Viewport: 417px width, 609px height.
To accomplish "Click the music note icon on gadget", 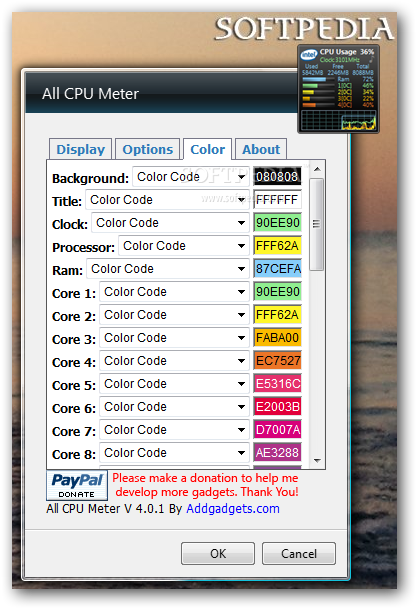I will 371,59.
